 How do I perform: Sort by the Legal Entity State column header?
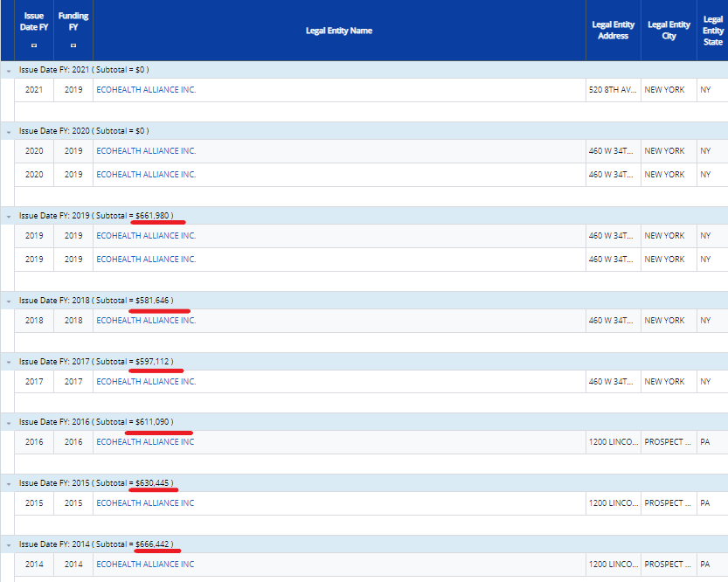point(712,31)
